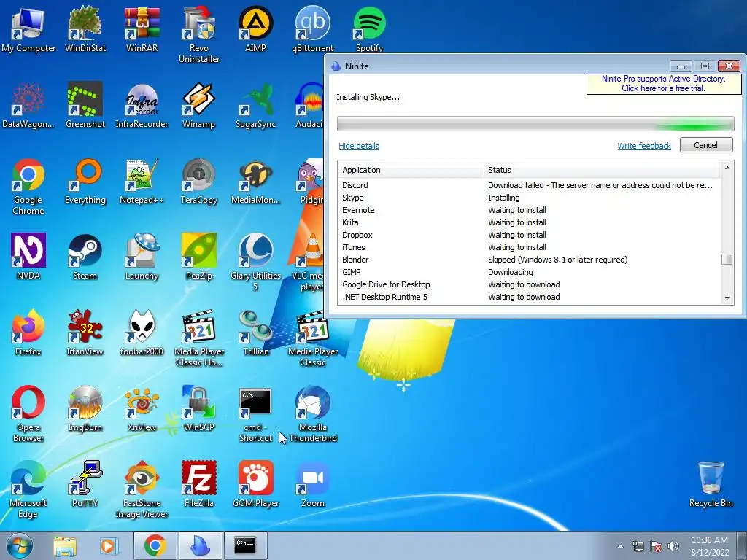Open the Windows Start menu

[x=20, y=546]
